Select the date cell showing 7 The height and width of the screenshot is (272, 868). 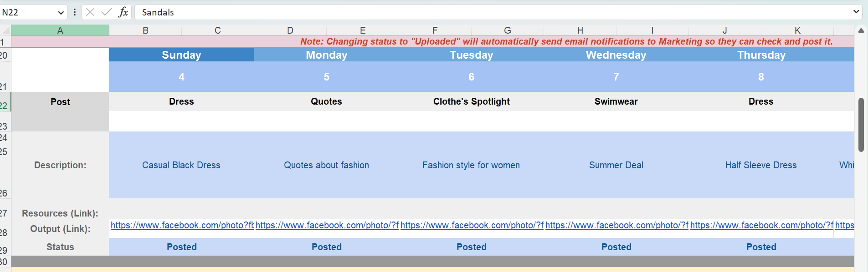pyautogui.click(x=616, y=77)
